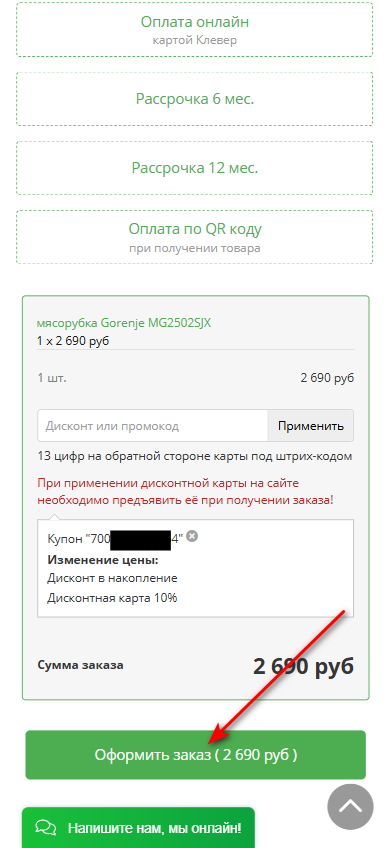
Task: Choose the Рассрочка 12 мес. option
Action: pos(195,168)
